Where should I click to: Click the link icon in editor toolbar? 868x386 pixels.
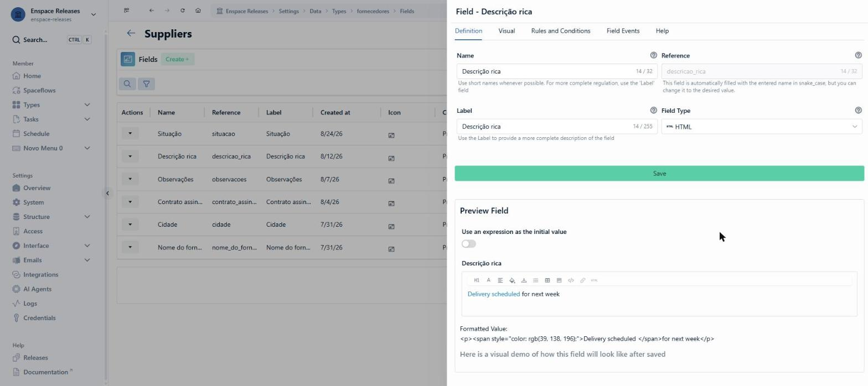coord(582,280)
